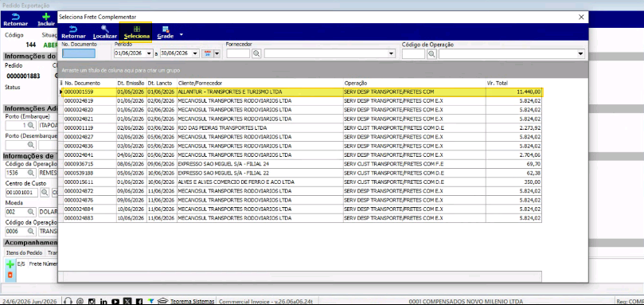Screen dimensions: 644x305
Task: Select row with document 0000001559
Action: [x=302, y=92]
